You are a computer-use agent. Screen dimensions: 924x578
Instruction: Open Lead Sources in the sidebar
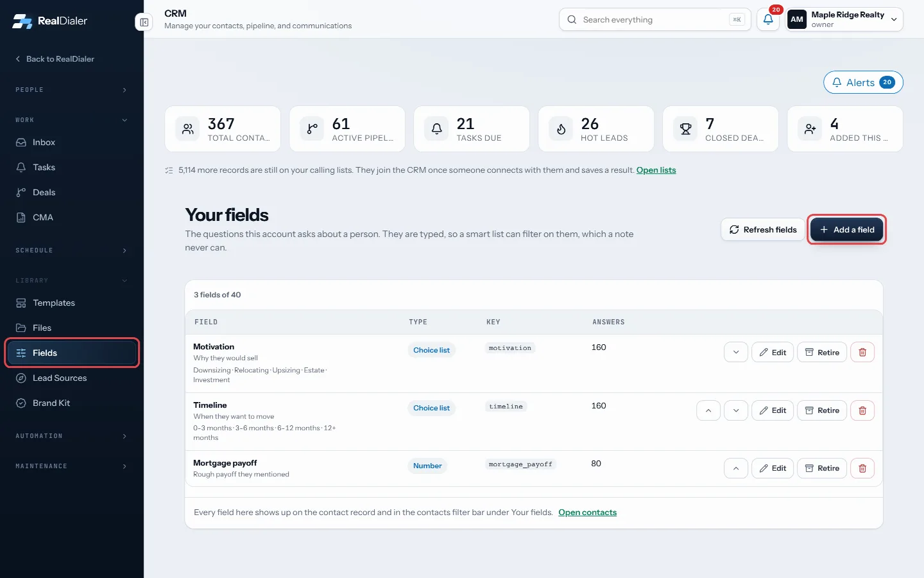[x=71, y=378]
